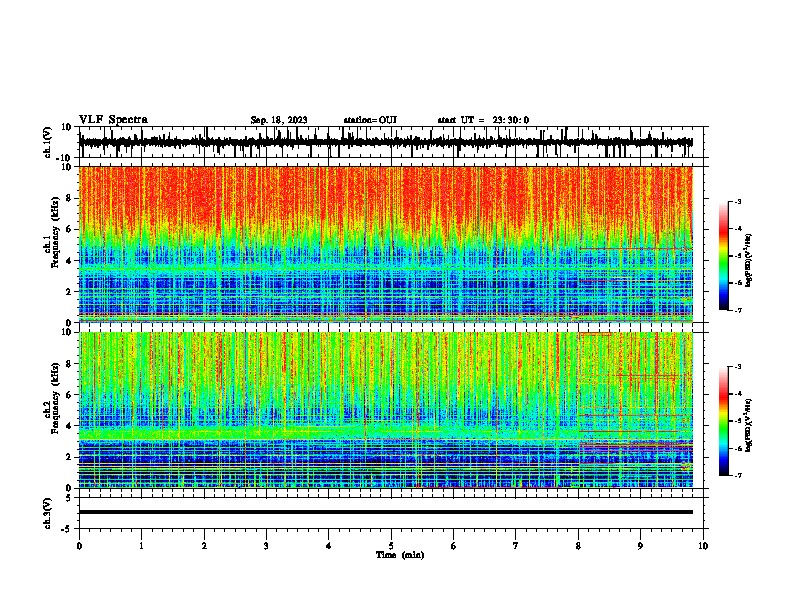Click the "-5" tick on ch.1 color bar

pyautogui.click(x=737, y=256)
